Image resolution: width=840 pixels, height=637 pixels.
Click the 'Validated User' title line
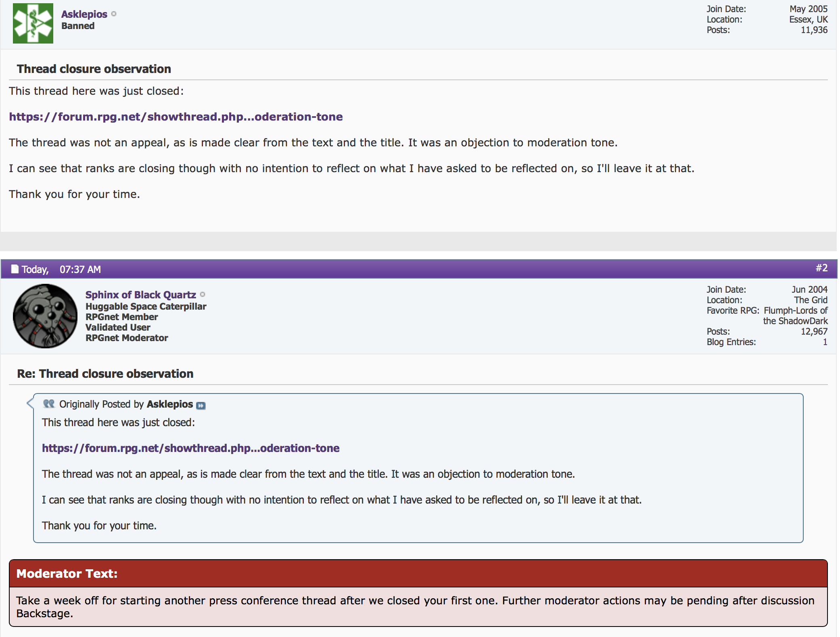tap(118, 327)
